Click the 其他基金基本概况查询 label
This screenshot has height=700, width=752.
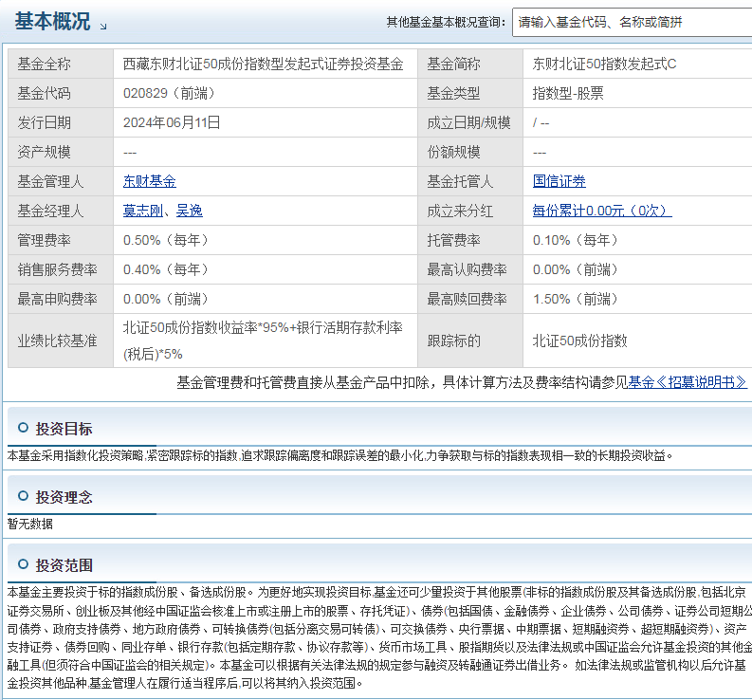tap(446, 22)
